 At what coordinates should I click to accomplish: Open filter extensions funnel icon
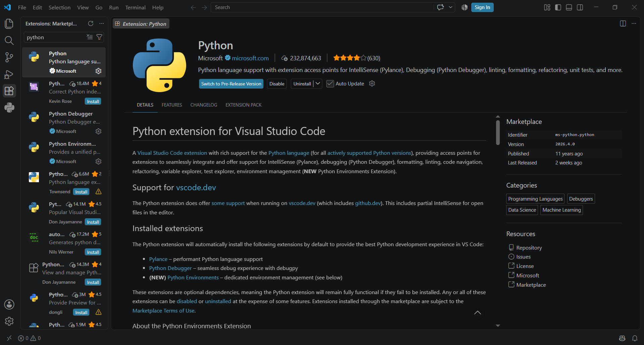click(99, 37)
